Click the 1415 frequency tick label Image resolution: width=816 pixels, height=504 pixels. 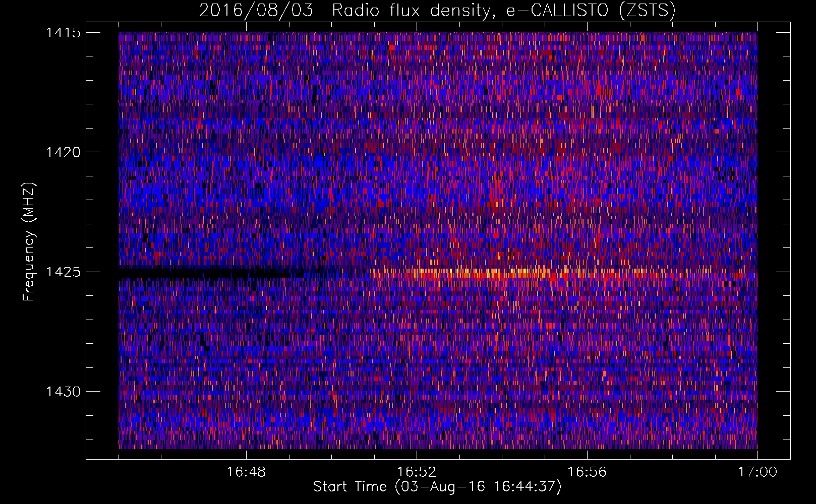(x=63, y=33)
